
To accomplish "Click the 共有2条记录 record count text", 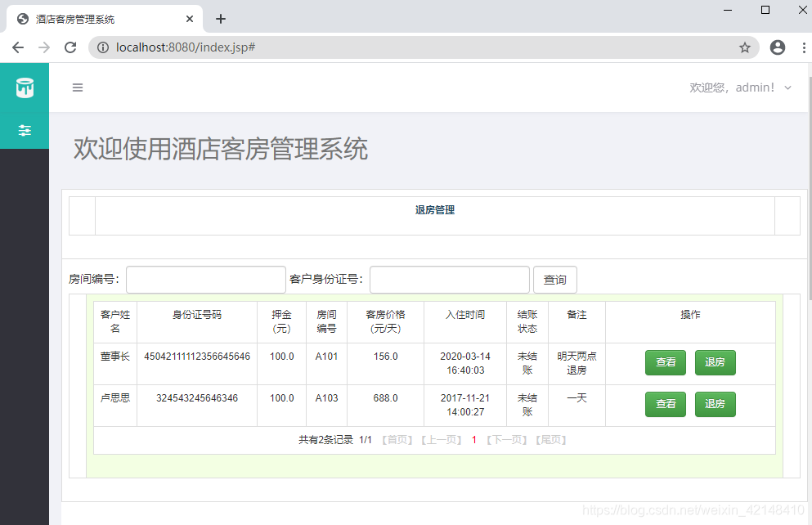I will pyautogui.click(x=325, y=440).
